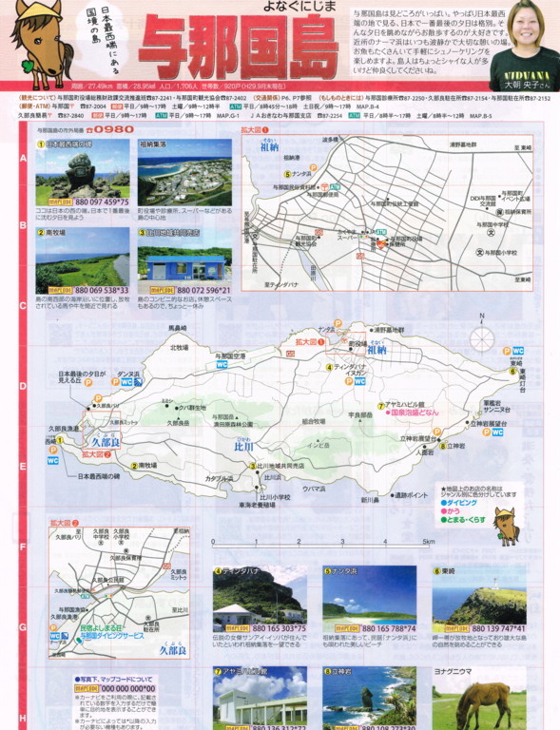The width and height of the screenshot is (560, 730).
Task: Click the green とまる・くらす legend entry
Action: point(463,519)
